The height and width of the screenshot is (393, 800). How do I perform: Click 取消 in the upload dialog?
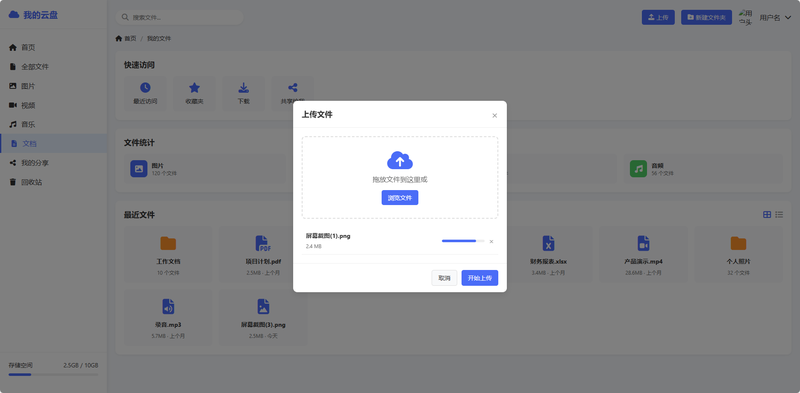pyautogui.click(x=444, y=278)
